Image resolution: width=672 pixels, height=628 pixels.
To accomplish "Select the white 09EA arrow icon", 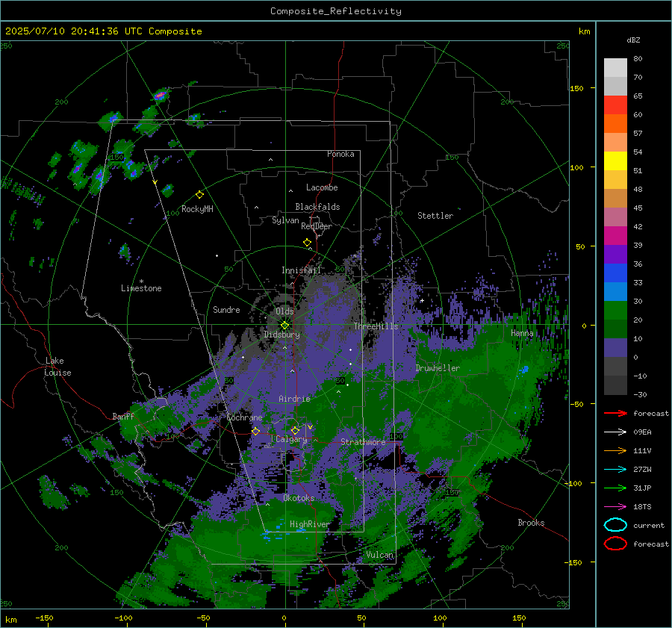I will pyautogui.click(x=615, y=432).
